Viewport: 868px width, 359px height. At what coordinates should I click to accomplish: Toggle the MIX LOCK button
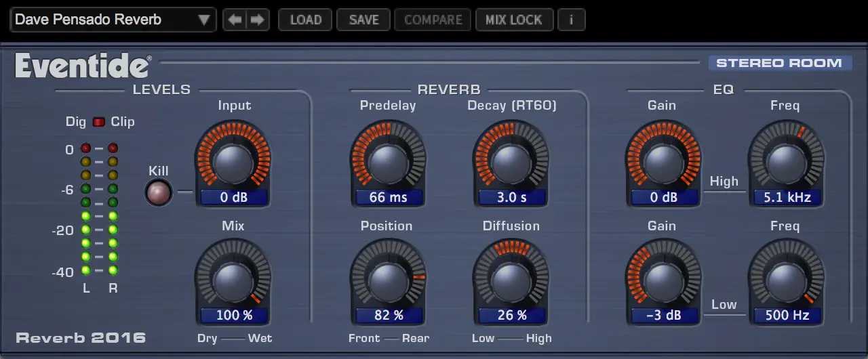pyautogui.click(x=515, y=20)
